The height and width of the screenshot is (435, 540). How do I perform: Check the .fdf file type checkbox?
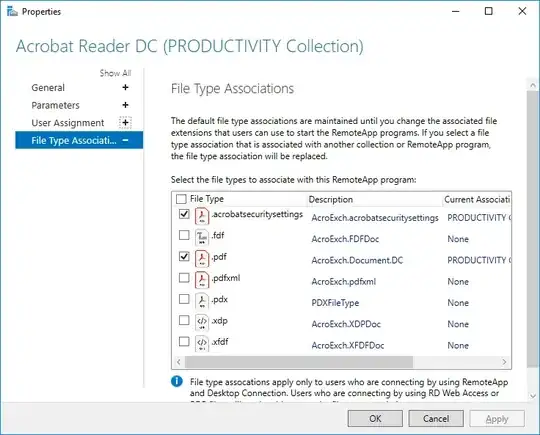point(184,235)
